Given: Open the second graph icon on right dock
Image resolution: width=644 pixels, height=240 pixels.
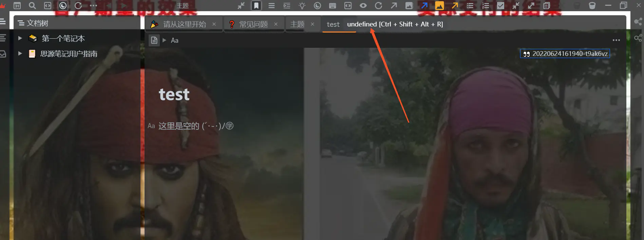Looking at the screenshot, I should [x=638, y=38].
